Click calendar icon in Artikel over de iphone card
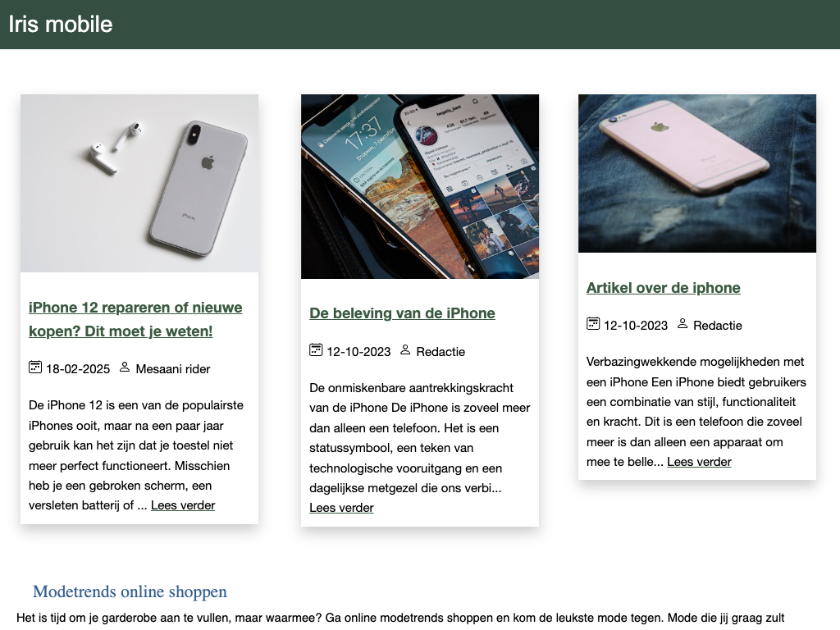Viewport: 840px width, 630px height. pyautogui.click(x=592, y=324)
